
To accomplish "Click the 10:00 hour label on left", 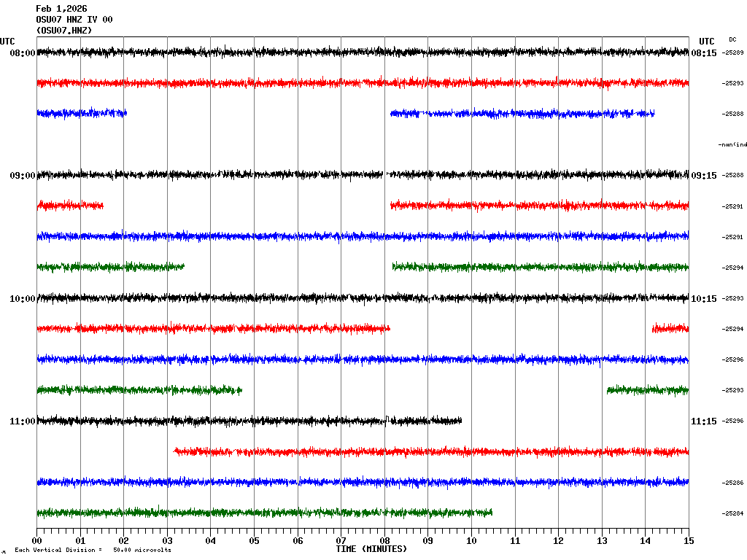I will point(23,299).
